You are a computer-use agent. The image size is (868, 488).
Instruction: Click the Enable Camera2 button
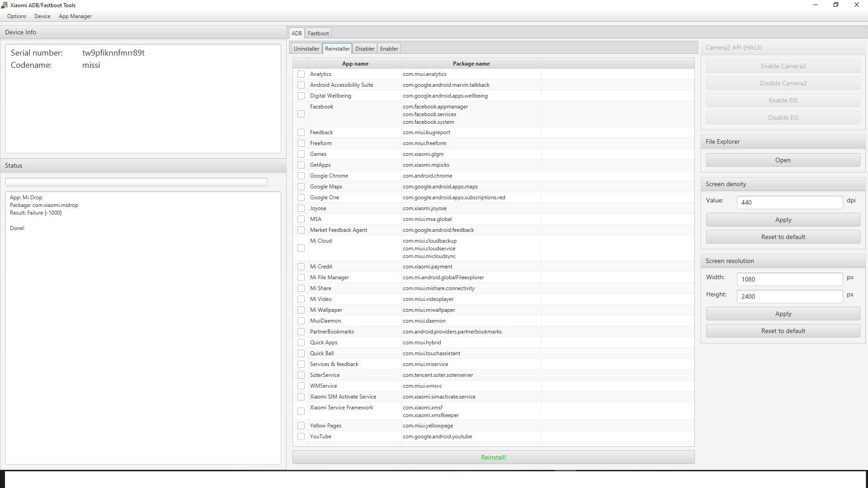click(783, 66)
